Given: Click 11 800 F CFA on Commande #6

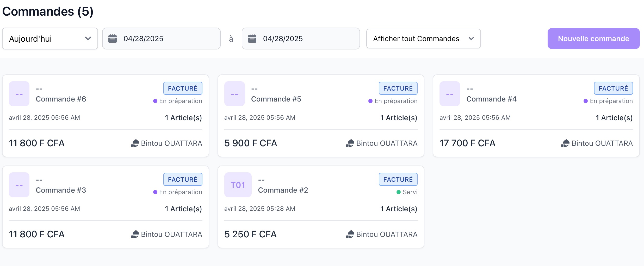Looking at the screenshot, I should coord(37,143).
